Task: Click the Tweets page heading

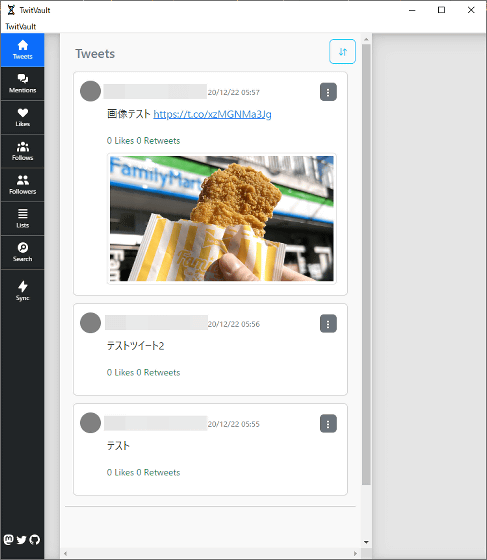Action: [95, 54]
